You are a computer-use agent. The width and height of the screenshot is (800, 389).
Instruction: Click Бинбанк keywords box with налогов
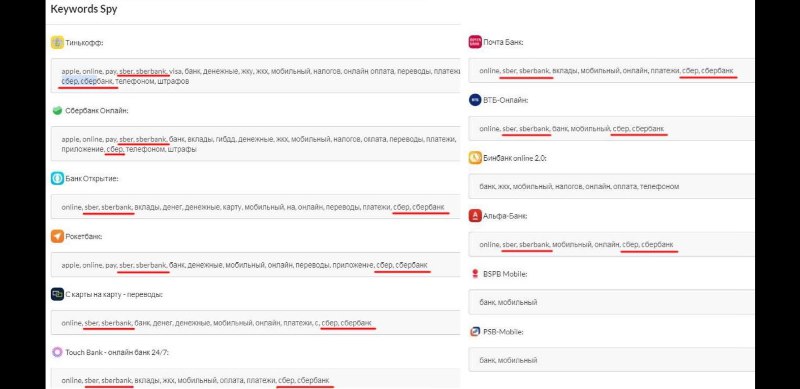(611, 186)
